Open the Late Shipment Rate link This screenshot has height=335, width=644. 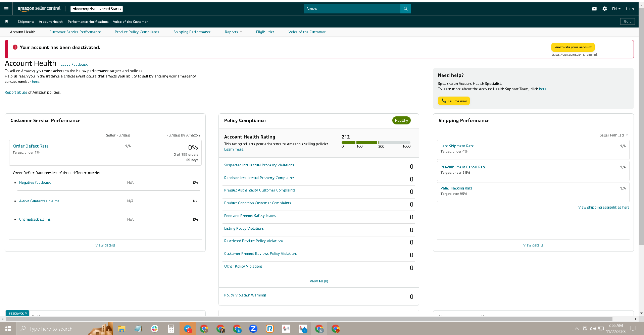(x=457, y=146)
